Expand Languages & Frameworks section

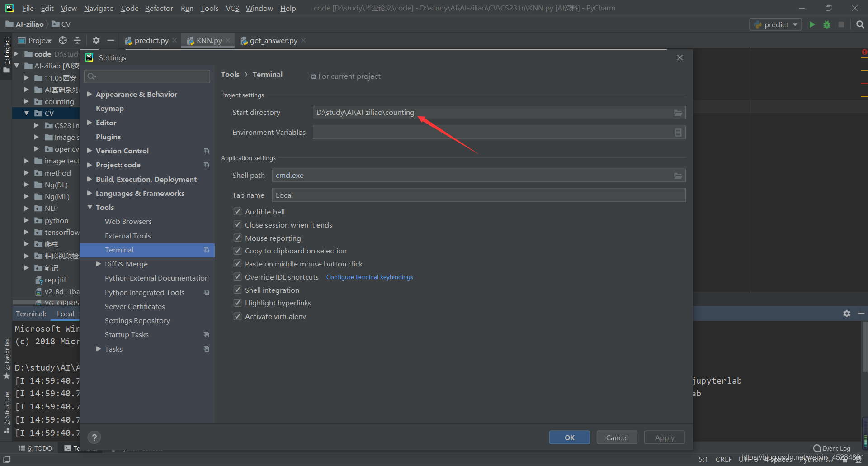tap(90, 193)
